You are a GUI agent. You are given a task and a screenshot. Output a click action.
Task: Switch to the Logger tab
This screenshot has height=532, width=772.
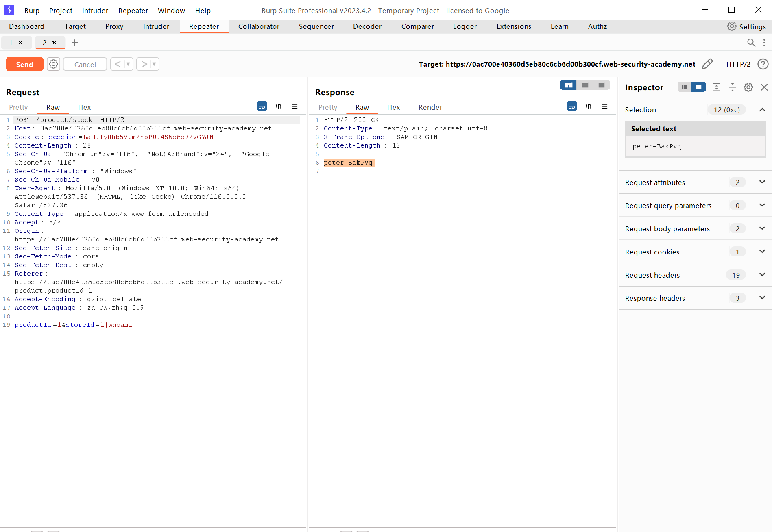point(465,26)
